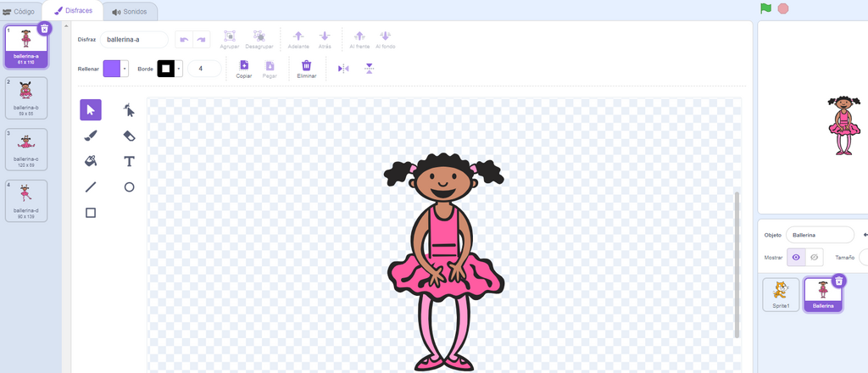
Task: Click the green flag to run
Action: click(x=766, y=8)
